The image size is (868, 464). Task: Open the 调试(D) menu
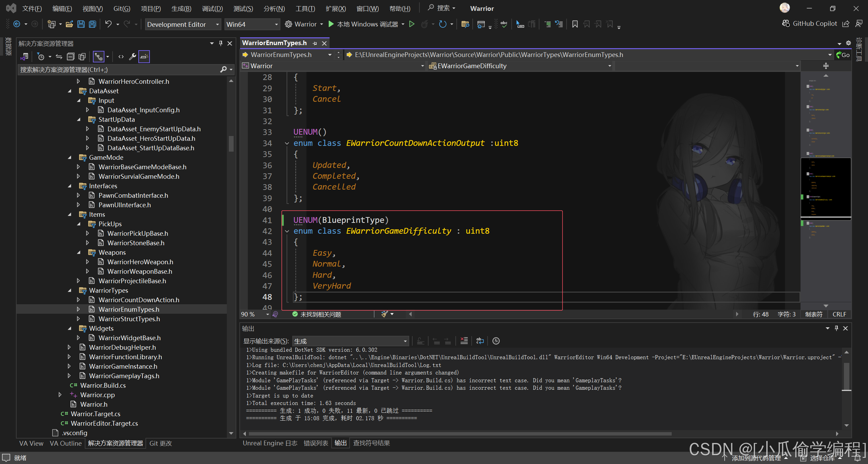(212, 8)
